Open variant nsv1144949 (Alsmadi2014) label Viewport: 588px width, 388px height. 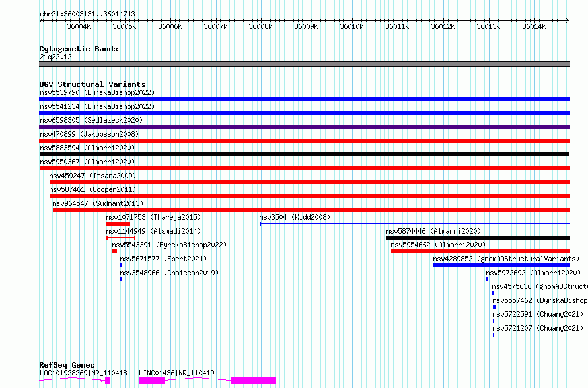click(153, 231)
